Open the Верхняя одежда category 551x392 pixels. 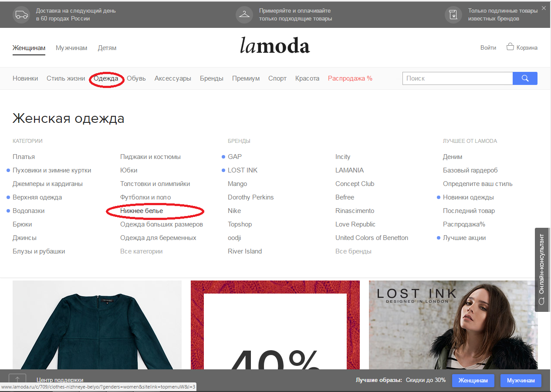click(x=37, y=197)
